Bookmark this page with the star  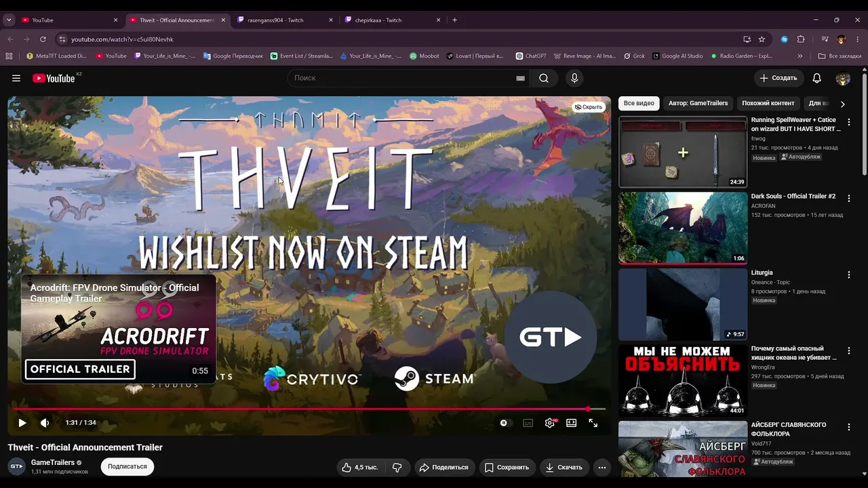(x=762, y=39)
